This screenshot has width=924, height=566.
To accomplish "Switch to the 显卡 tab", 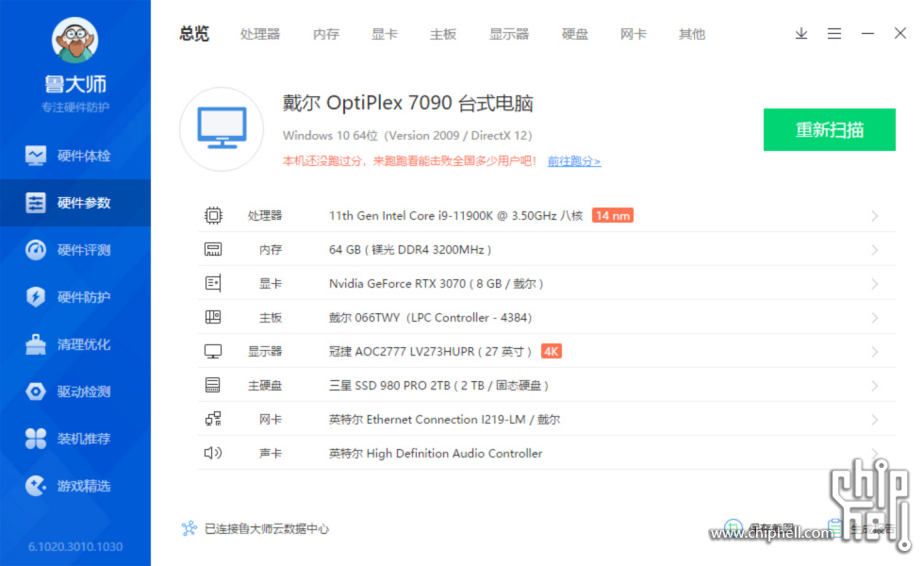I will (385, 34).
